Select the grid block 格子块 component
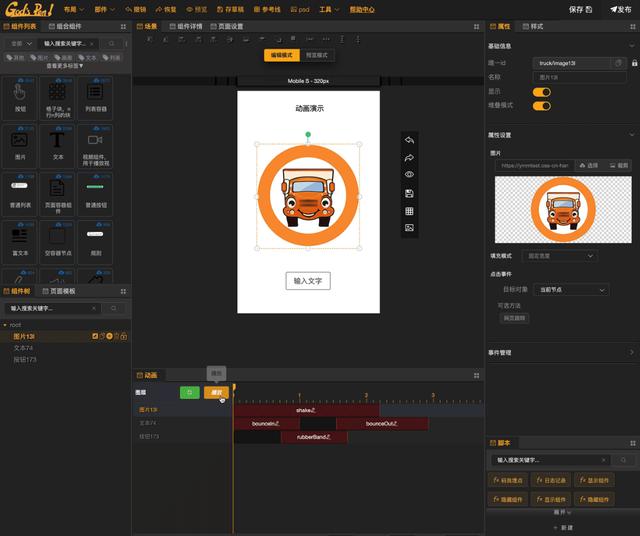This screenshot has height=536, width=640. click(58, 98)
